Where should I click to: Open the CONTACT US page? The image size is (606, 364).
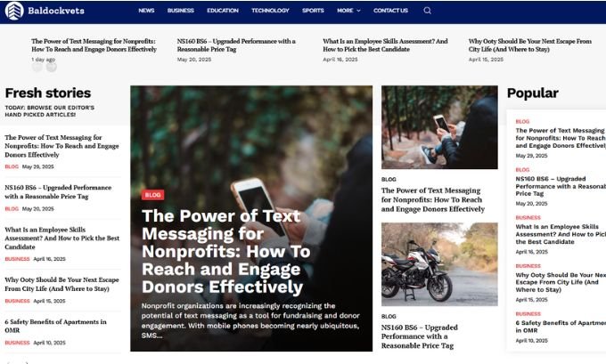coord(390,11)
